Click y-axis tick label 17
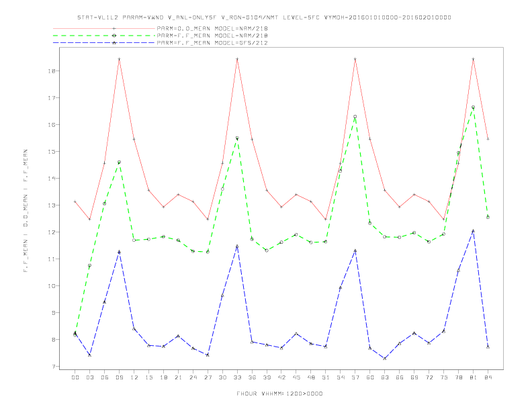Viewport: 532px width, 411px height. click(x=52, y=98)
